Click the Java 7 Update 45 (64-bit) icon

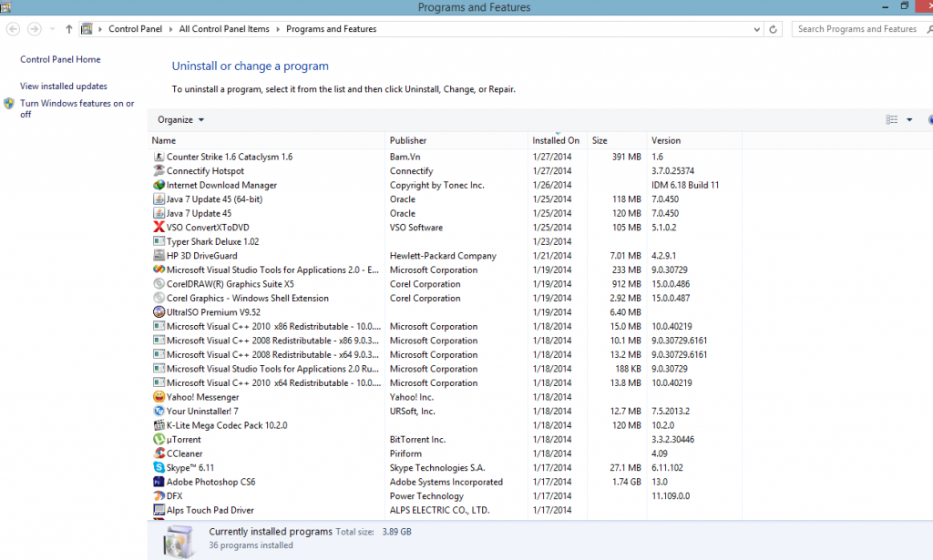(x=159, y=199)
